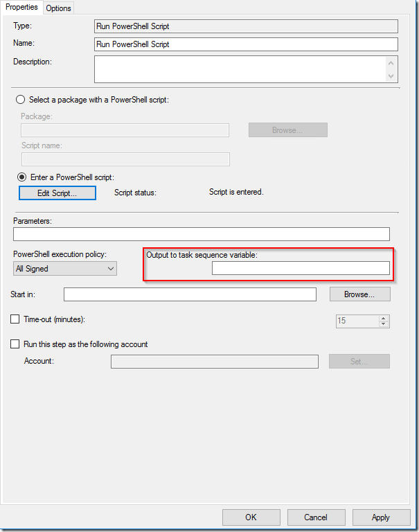Image resolution: width=419 pixels, height=532 pixels.
Task: Click the Parameters input field
Action: pyautogui.click(x=202, y=234)
